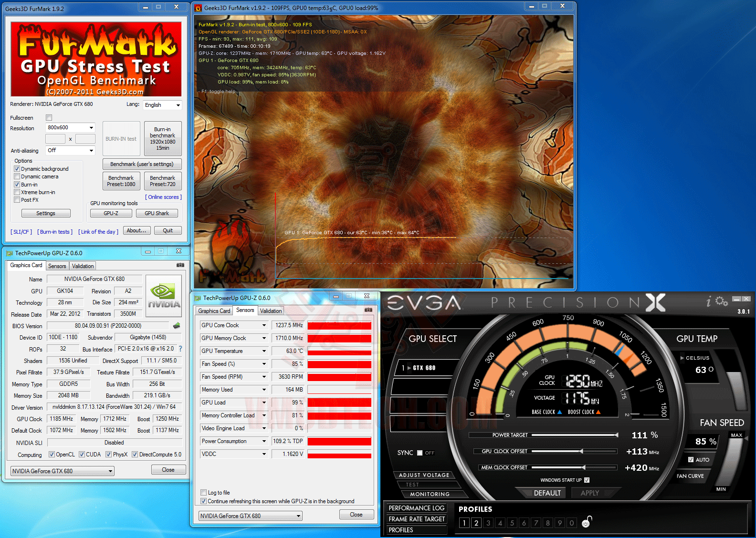Open EVGA Precision settings gear icon
Screen dimensions: 756x538
tap(722, 301)
